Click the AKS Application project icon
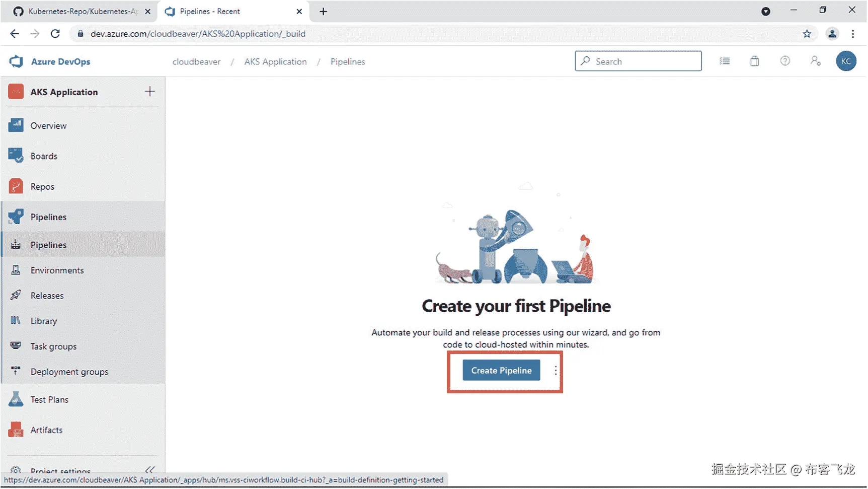 pyautogui.click(x=16, y=92)
